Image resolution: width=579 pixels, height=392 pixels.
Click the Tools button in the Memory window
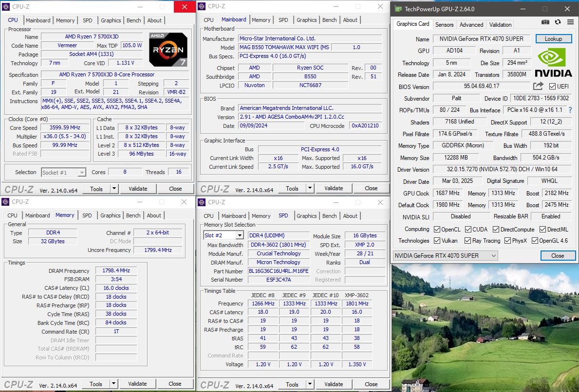(95, 384)
